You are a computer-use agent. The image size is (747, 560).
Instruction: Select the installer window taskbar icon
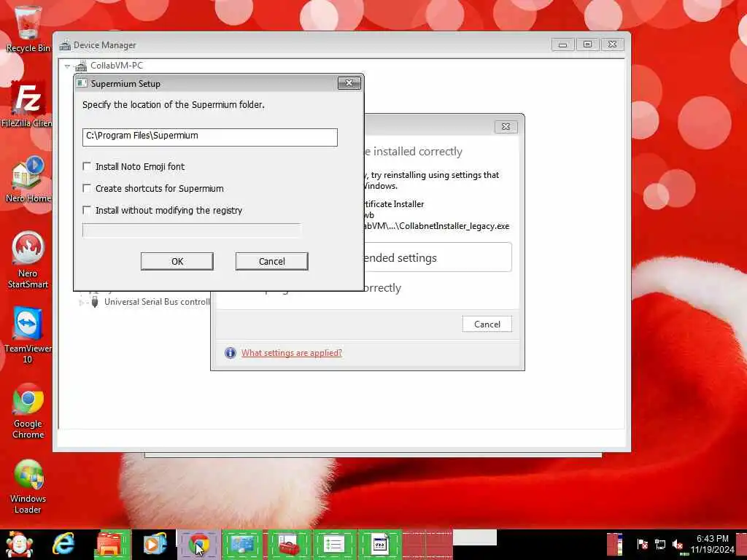click(x=379, y=545)
